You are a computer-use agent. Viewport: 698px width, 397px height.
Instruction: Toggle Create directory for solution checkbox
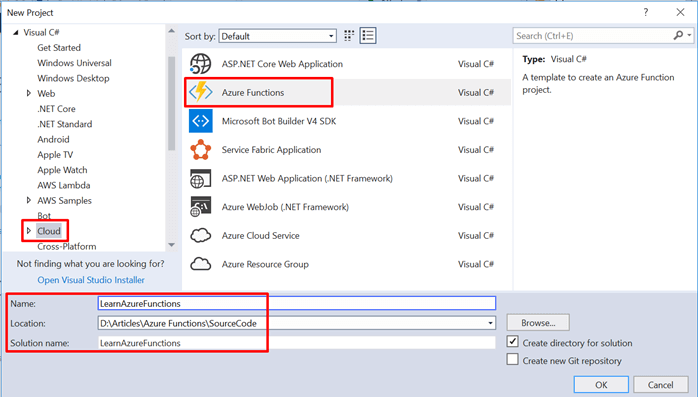(x=512, y=342)
